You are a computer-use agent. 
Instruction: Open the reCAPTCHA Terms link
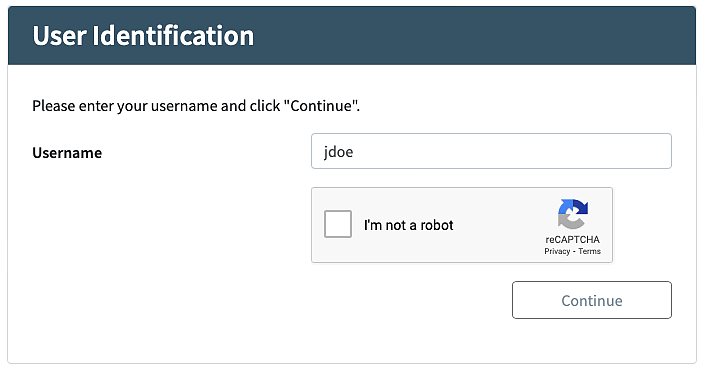(x=589, y=251)
